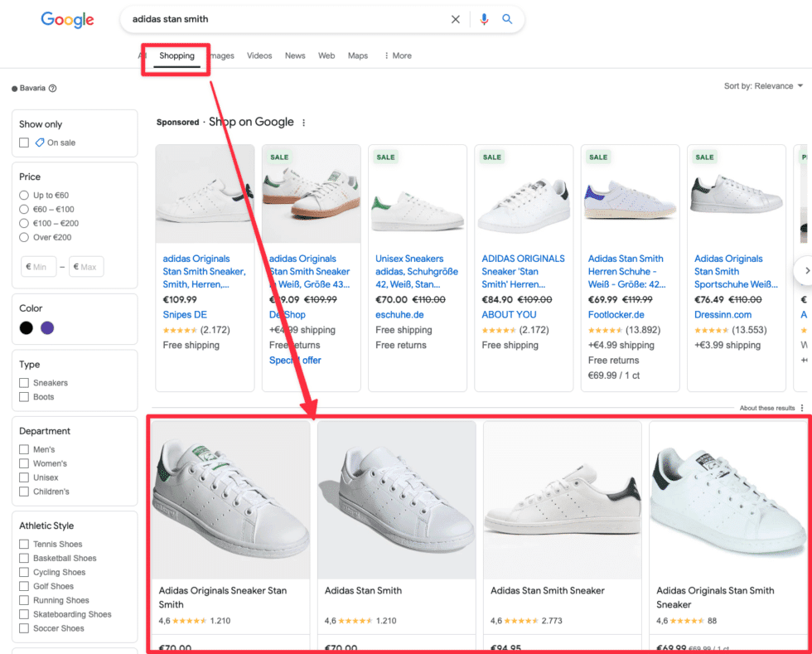Open Adidas Stan Smith result title text
812x654 pixels.
coord(363,591)
